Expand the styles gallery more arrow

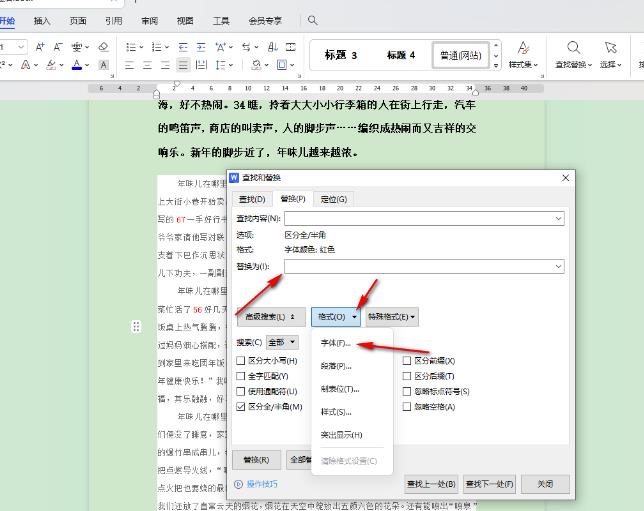pyautogui.click(x=496, y=65)
